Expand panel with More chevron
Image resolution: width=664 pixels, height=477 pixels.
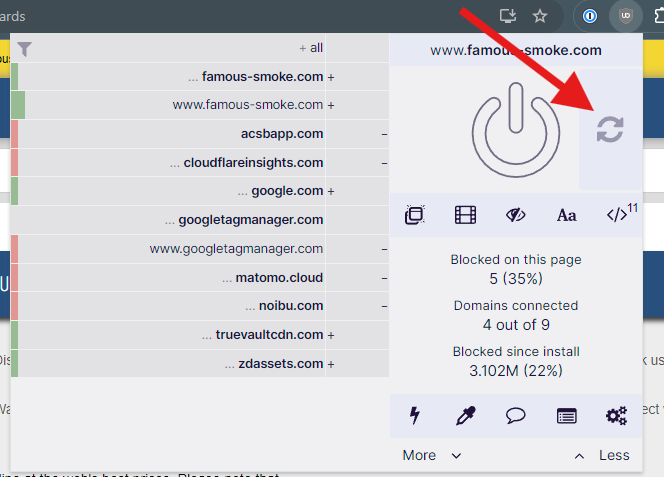[x=432, y=455]
